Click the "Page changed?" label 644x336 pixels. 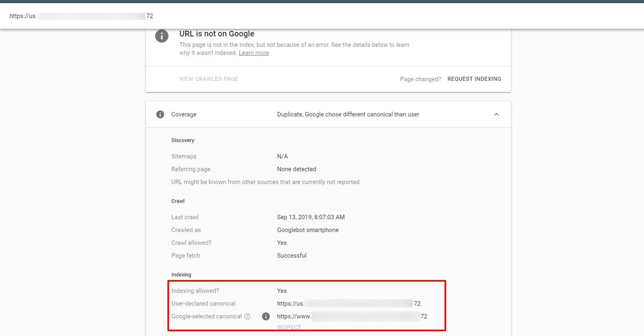421,78
